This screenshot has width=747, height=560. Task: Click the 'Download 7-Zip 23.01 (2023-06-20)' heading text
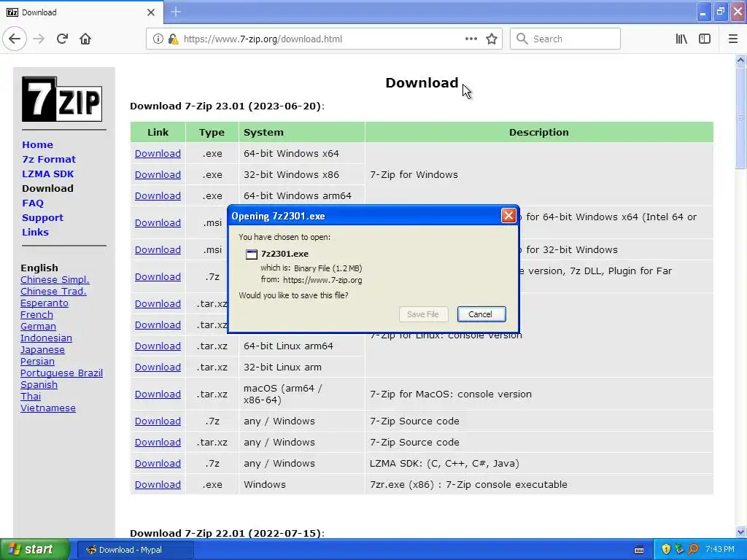[x=227, y=106]
